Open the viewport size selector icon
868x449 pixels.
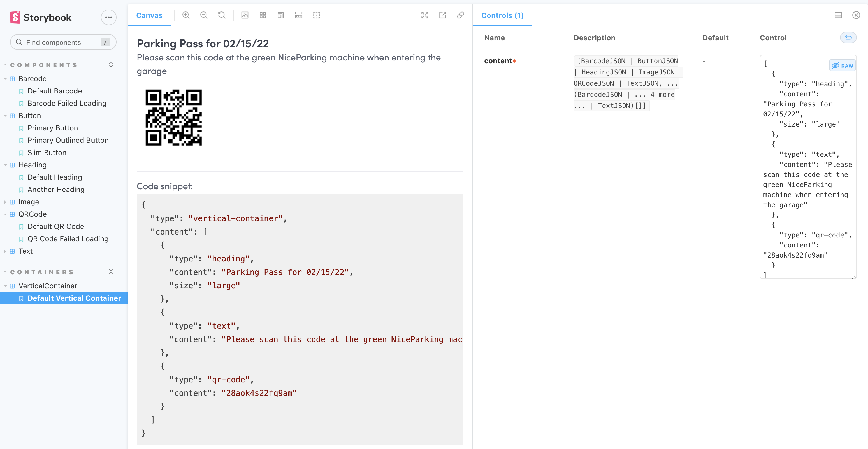pyautogui.click(x=281, y=15)
